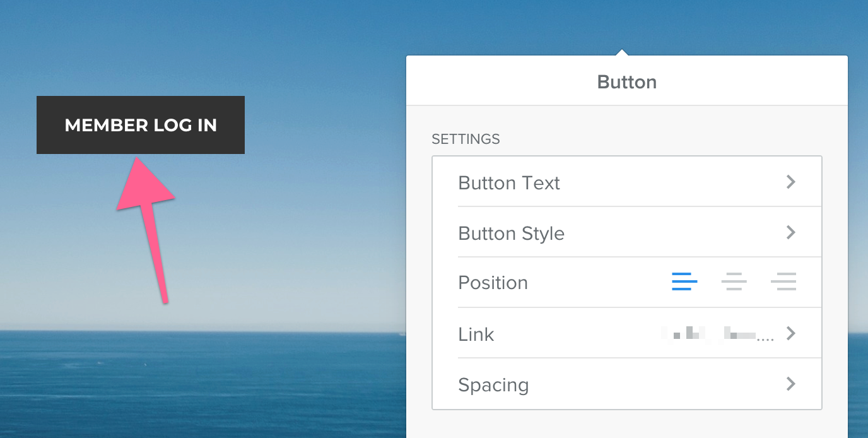The width and height of the screenshot is (868, 438).
Task: Select the center-align Position icon
Action: point(734,281)
